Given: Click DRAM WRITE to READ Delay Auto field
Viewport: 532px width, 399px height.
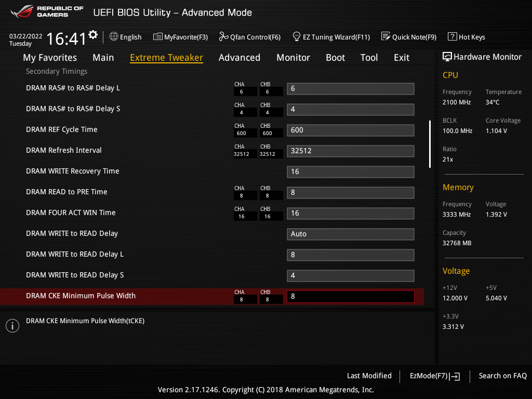Looking at the screenshot, I should click(351, 234).
